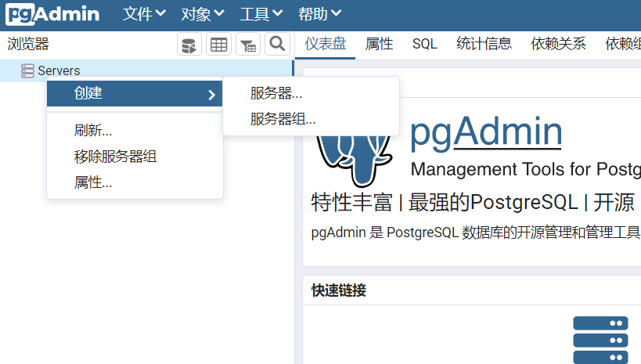Open the 帮助 dropdown menu

click(319, 14)
